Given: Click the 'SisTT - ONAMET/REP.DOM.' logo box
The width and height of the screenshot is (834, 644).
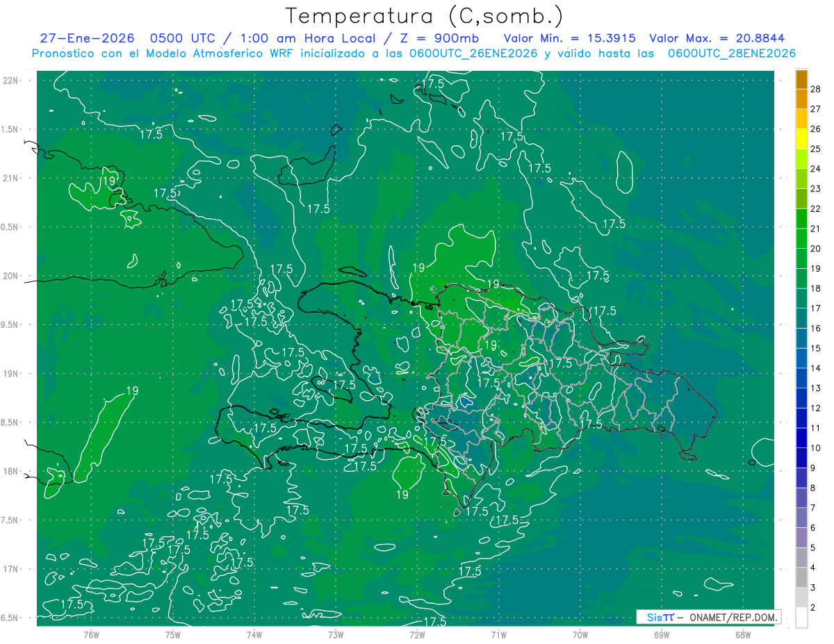Looking at the screenshot, I should click(708, 617).
